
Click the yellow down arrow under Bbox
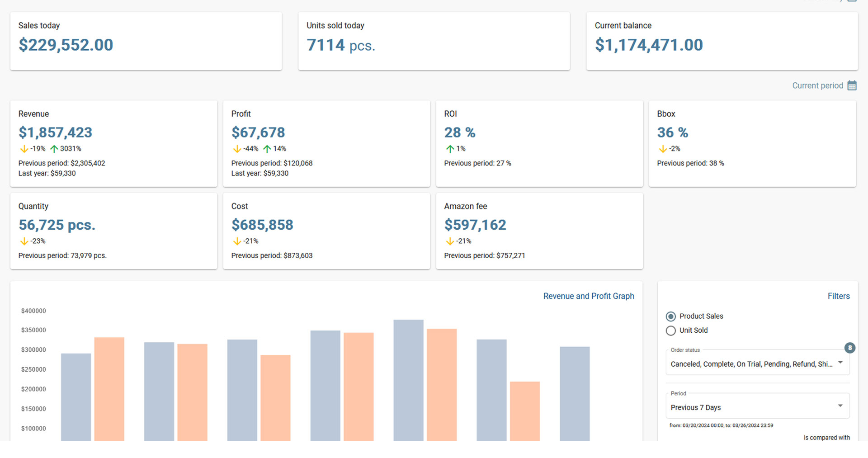click(x=663, y=149)
